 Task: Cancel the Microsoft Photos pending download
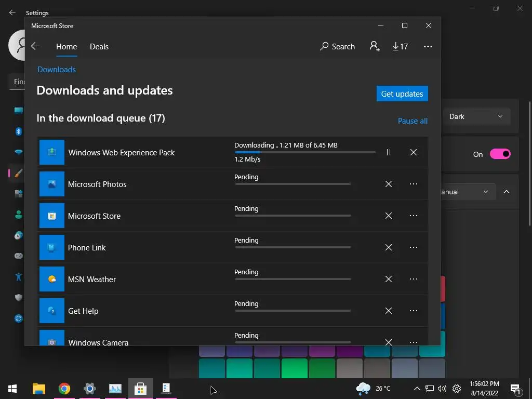(389, 184)
